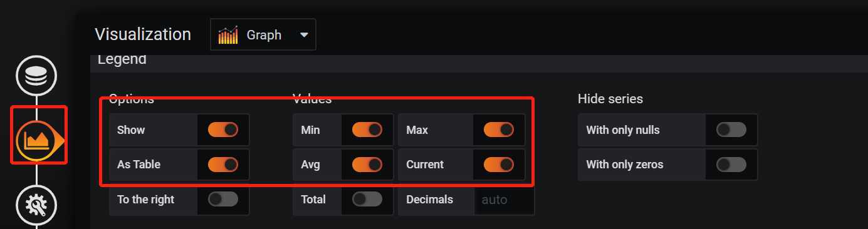Enable hiding series With only zeros

[731, 165]
